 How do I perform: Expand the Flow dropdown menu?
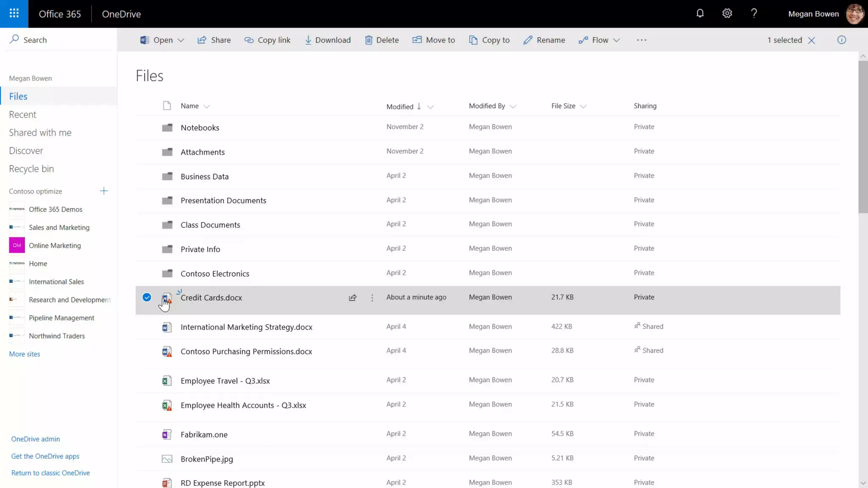click(x=617, y=40)
